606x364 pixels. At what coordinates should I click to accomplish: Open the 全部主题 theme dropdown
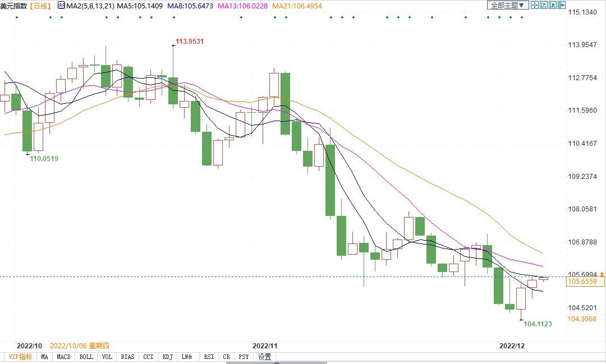[x=507, y=5]
